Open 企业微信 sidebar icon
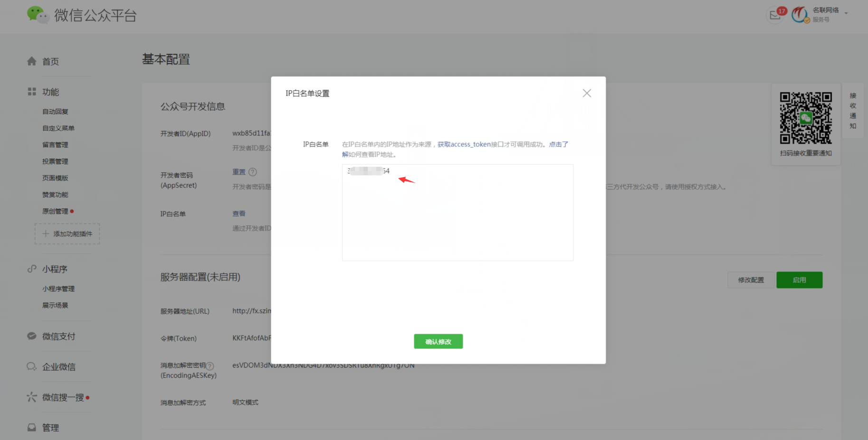The width and height of the screenshot is (868, 440). 32,366
